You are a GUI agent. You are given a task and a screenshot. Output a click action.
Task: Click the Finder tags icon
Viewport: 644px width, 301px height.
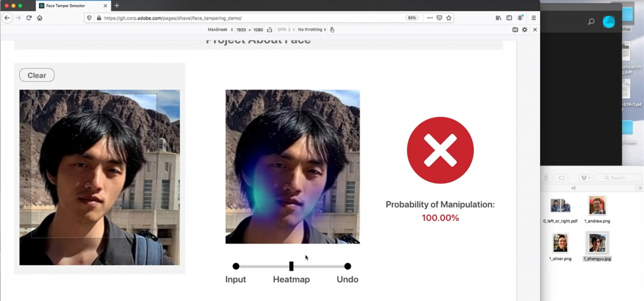pos(561,178)
